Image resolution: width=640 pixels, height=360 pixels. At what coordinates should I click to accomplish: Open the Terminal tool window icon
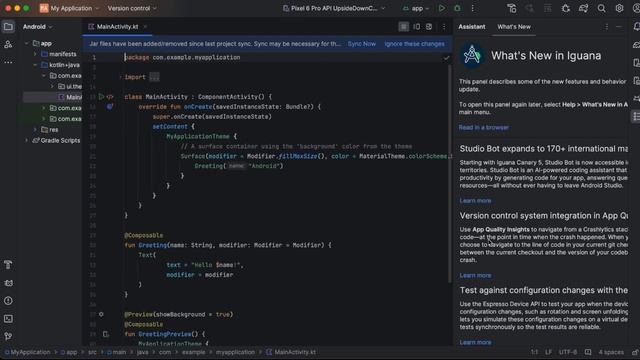click(x=8, y=319)
